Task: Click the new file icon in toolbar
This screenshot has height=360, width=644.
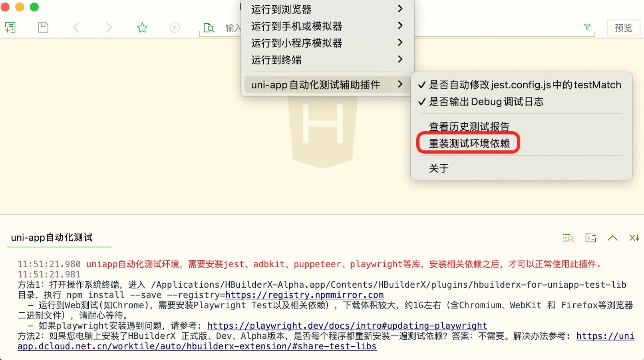Action: [x=10, y=28]
